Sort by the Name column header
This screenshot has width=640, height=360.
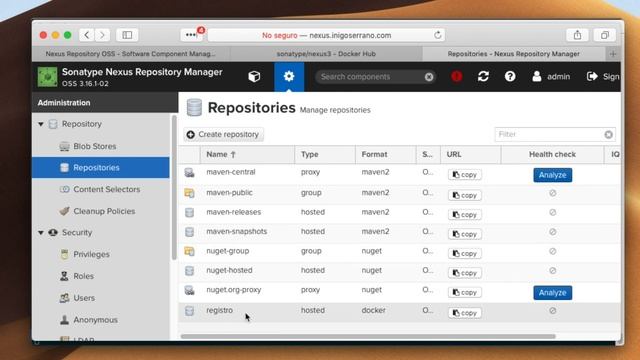pos(247,154)
